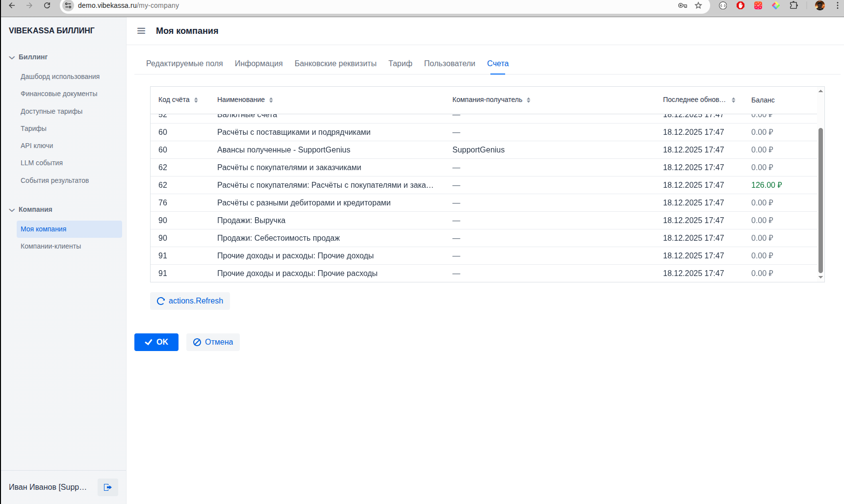Bookmark the page with the star icon
Viewport: 844px width, 504px height.
(x=698, y=5)
